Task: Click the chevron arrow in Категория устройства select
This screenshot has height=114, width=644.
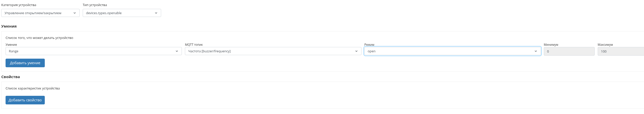Action: click(x=75, y=13)
